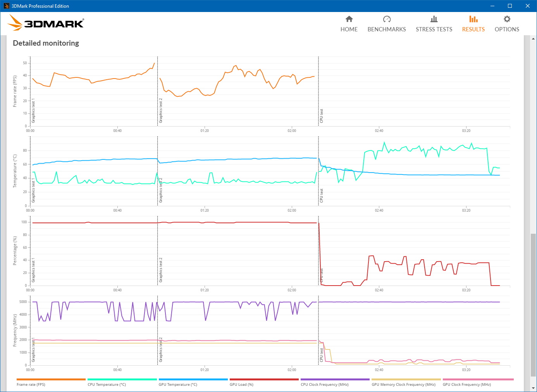The width and height of the screenshot is (537, 392).
Task: Go to the STRESS TESTS tab label
Action: (x=434, y=29)
